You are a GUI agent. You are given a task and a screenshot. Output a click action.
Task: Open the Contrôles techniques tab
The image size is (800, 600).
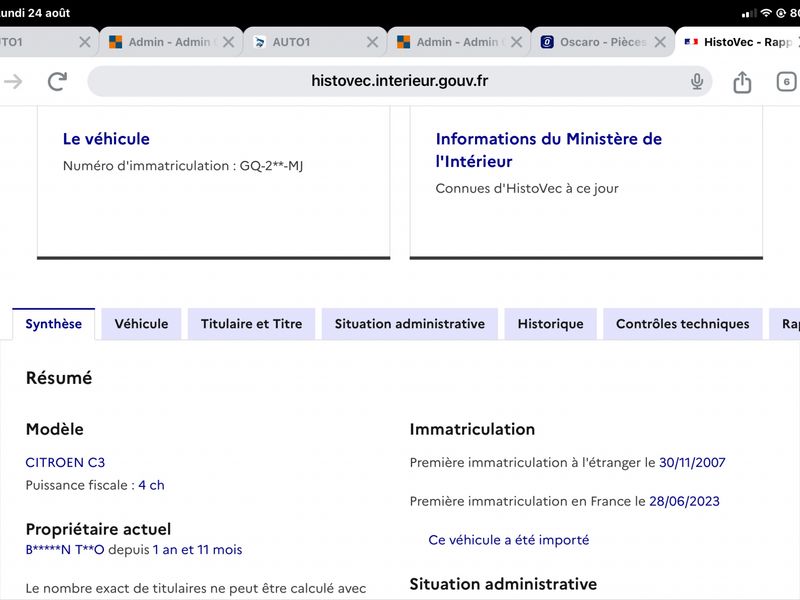pyautogui.click(x=683, y=324)
